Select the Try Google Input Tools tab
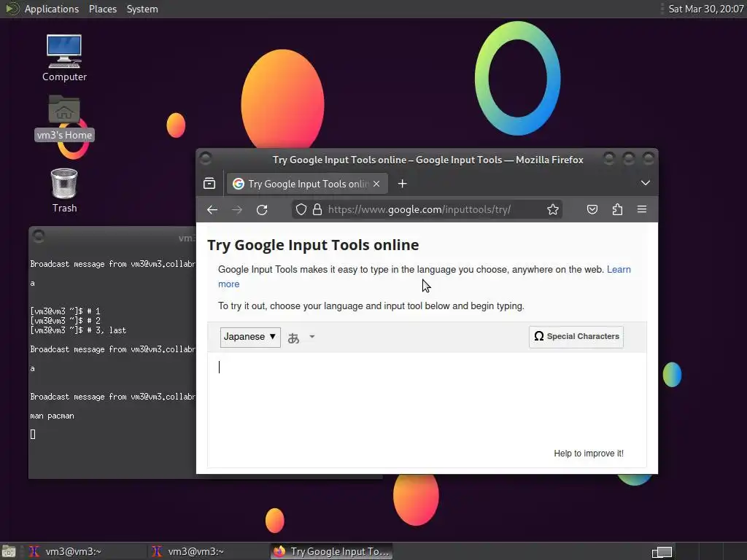 click(x=307, y=184)
